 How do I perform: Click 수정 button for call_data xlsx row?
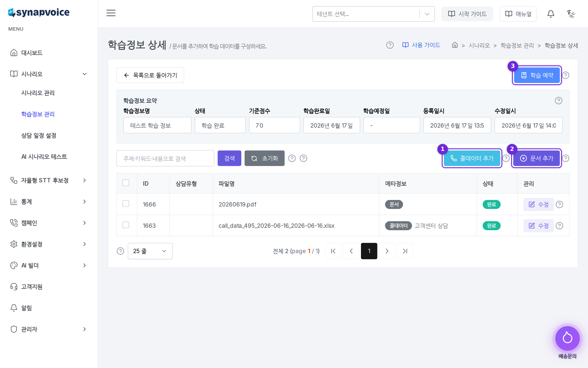538,226
